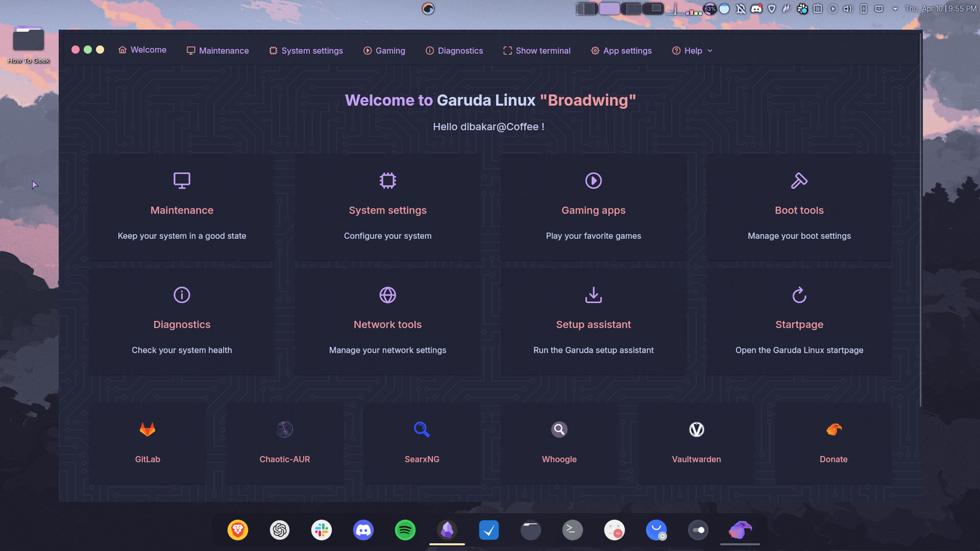Click Show terminal in the top bar
Viewport: 980px width, 551px height.
(536, 50)
